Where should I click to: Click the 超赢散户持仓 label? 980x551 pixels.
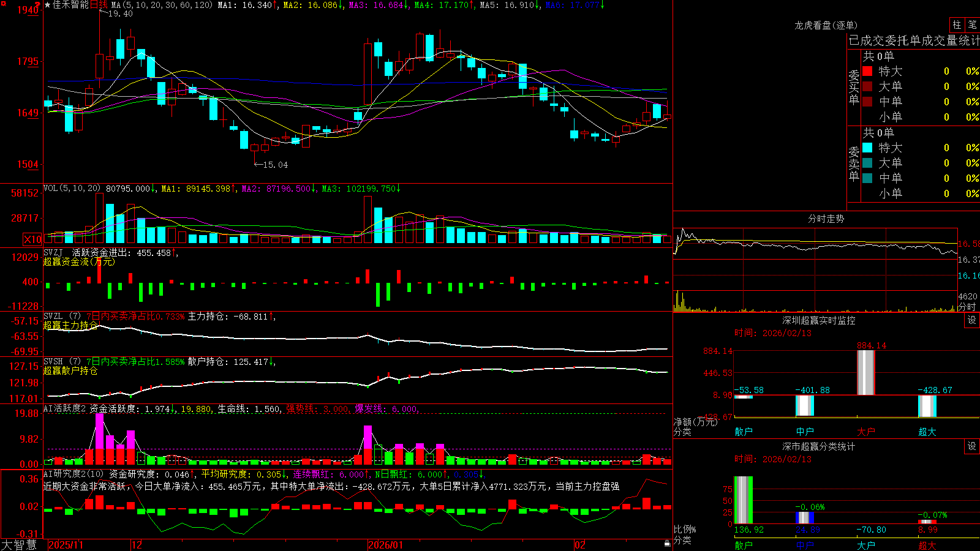pyautogui.click(x=70, y=370)
